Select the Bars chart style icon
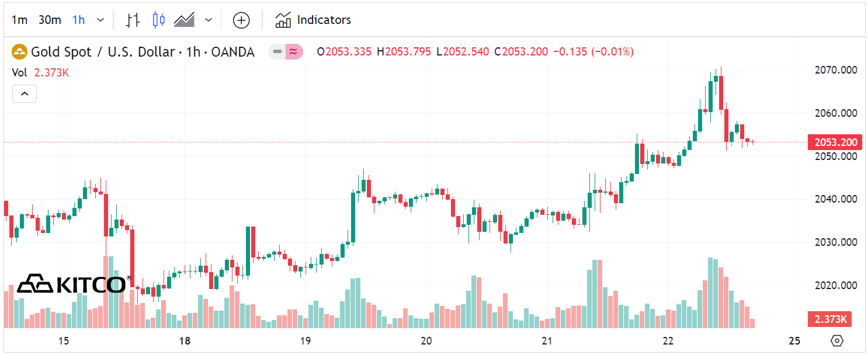Viewport: 868px width, 355px height. (x=133, y=20)
